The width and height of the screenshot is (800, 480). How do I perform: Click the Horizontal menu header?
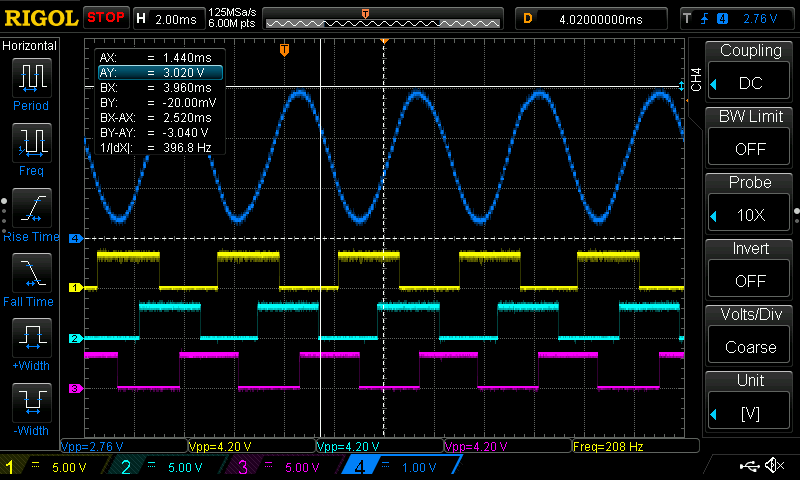[30, 46]
